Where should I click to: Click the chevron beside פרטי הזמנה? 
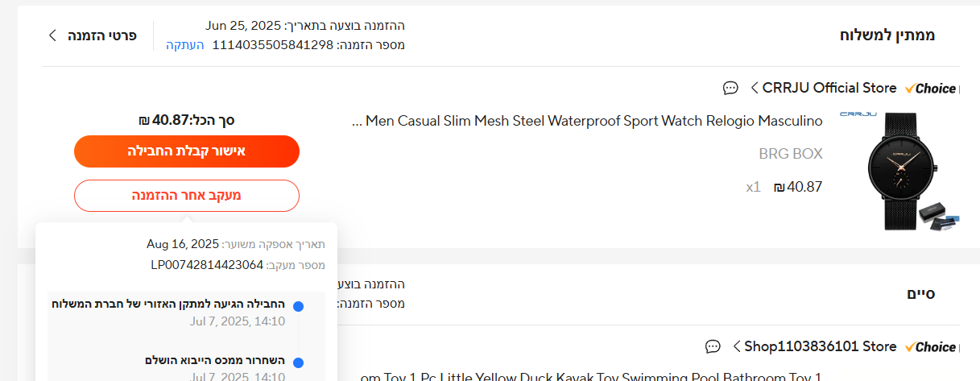click(52, 35)
